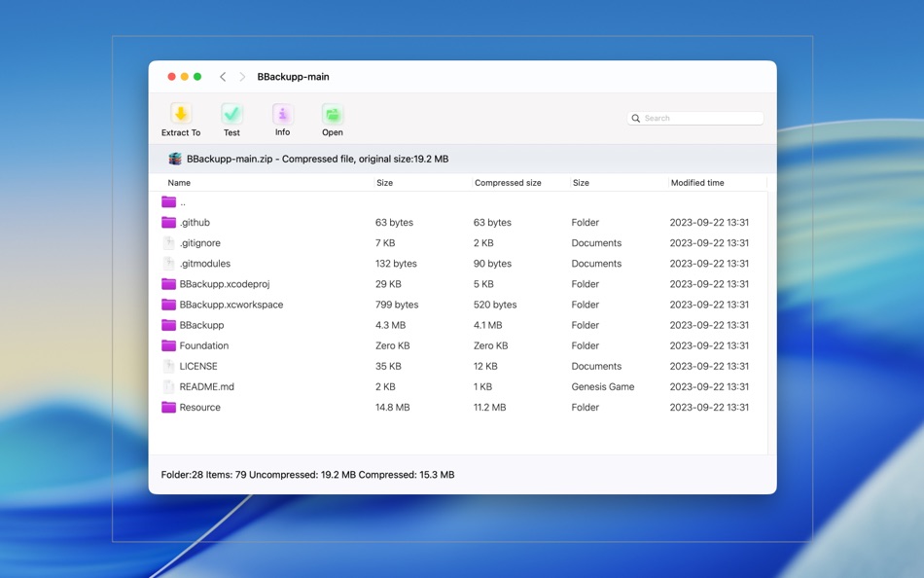924x578 pixels.
Task: Click the BBackupp folder icon
Action: pyautogui.click(x=169, y=325)
